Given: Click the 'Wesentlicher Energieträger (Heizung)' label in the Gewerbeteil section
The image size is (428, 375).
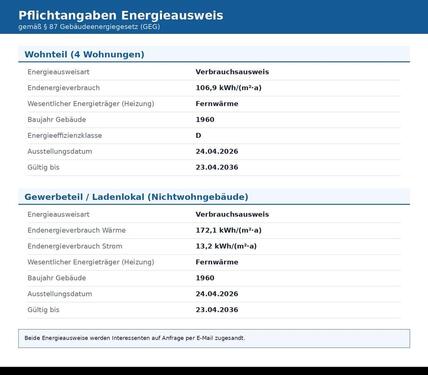Looking at the screenshot, I should point(91,262).
